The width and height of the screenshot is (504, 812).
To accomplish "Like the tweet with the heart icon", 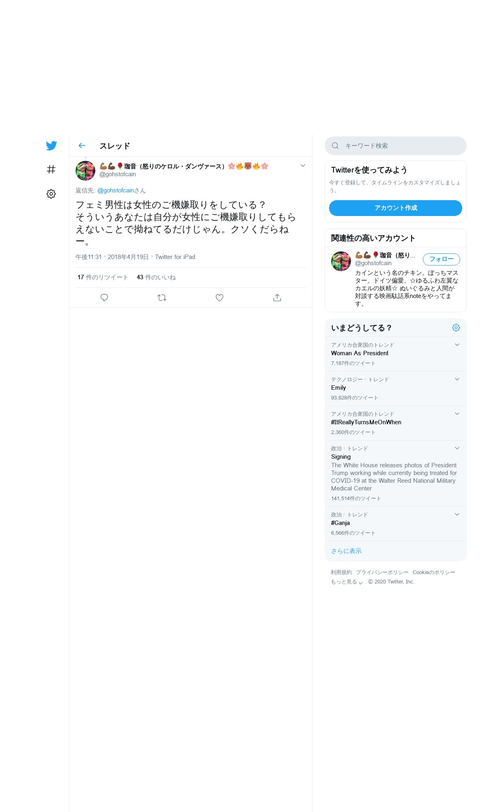I will 220,298.
